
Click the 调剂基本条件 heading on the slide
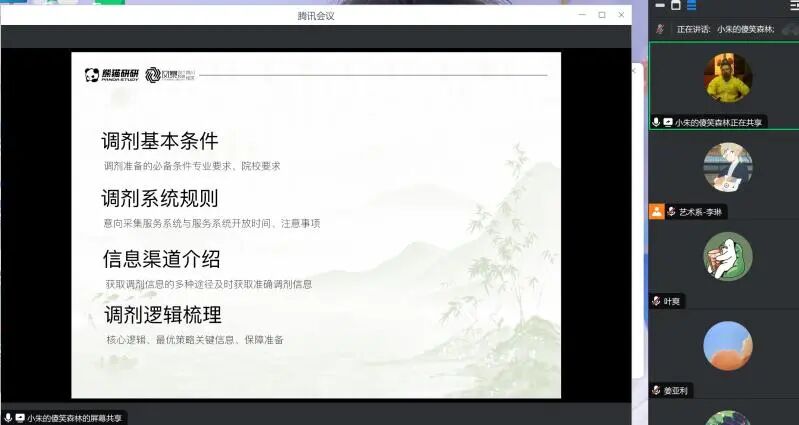tap(159, 141)
